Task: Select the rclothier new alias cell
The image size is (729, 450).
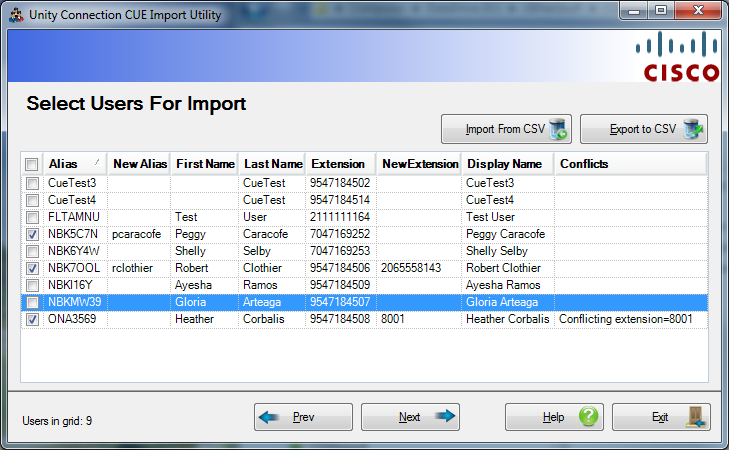Action: click(139, 268)
